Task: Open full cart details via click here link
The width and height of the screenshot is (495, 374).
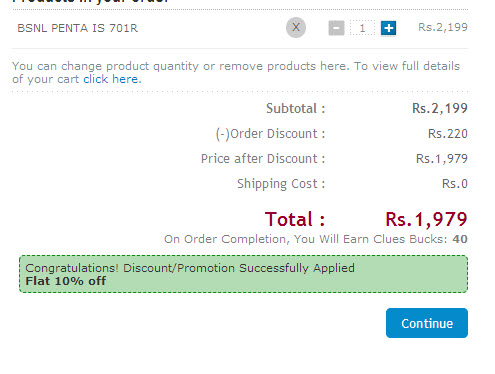Action: pos(112,79)
